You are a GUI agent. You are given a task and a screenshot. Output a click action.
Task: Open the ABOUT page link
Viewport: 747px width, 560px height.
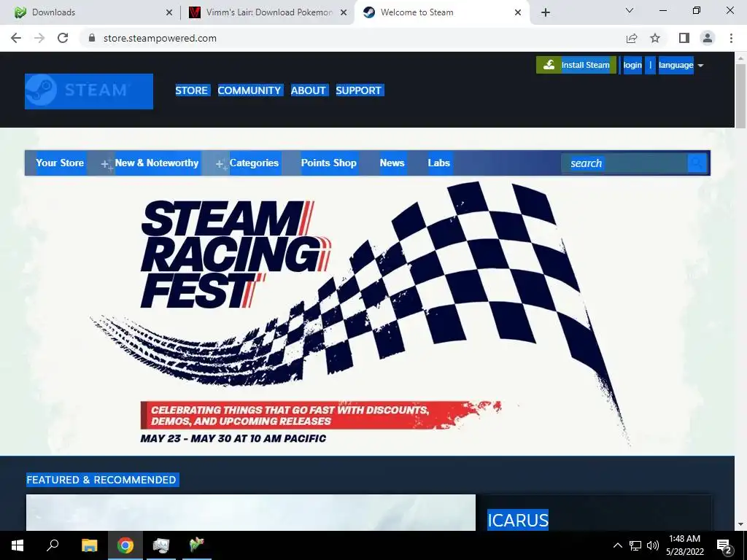point(309,90)
